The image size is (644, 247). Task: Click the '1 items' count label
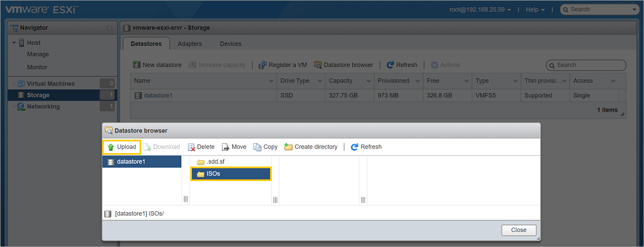click(x=607, y=110)
